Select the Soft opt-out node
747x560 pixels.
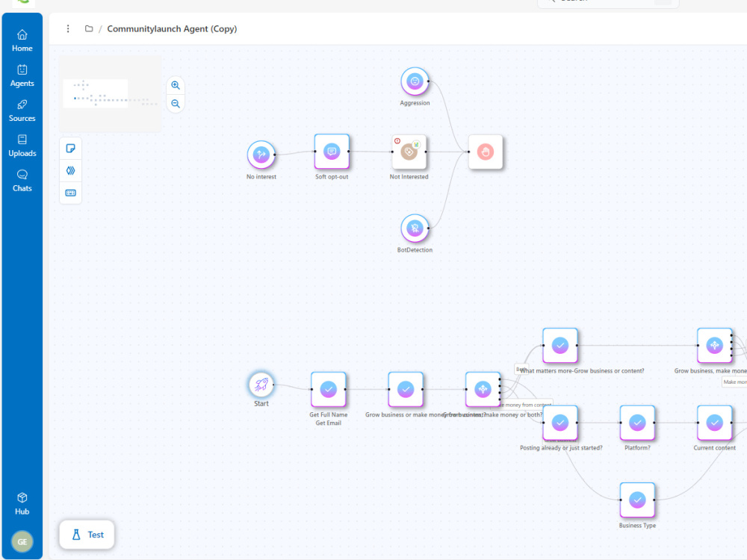click(332, 152)
